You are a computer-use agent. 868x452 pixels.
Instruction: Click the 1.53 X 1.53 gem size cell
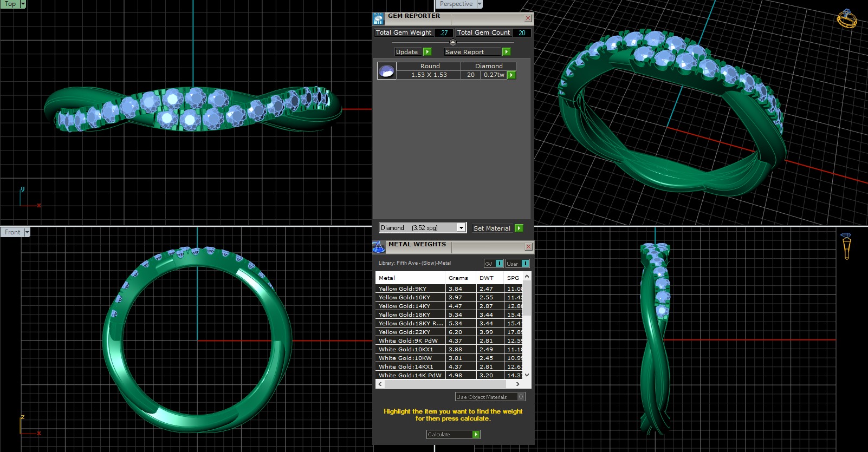point(429,75)
